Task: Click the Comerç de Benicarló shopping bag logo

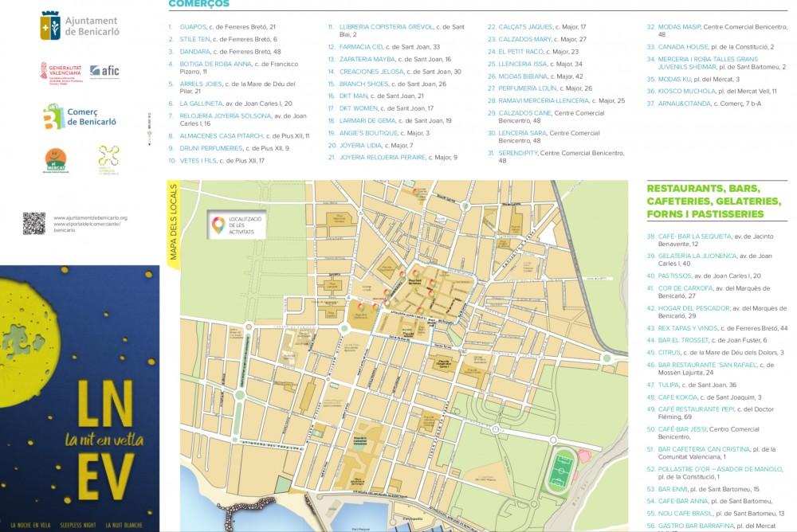Action: pos(53,117)
